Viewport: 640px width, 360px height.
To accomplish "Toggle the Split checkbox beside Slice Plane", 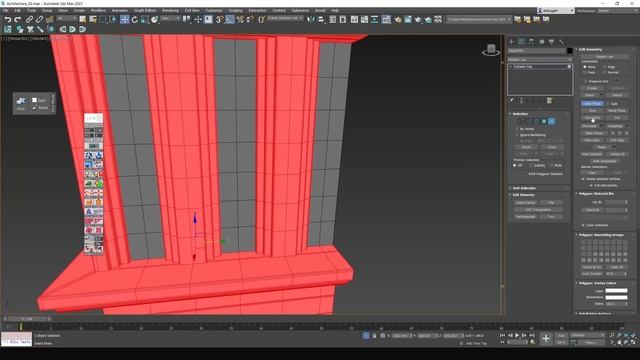I will pyautogui.click(x=608, y=104).
